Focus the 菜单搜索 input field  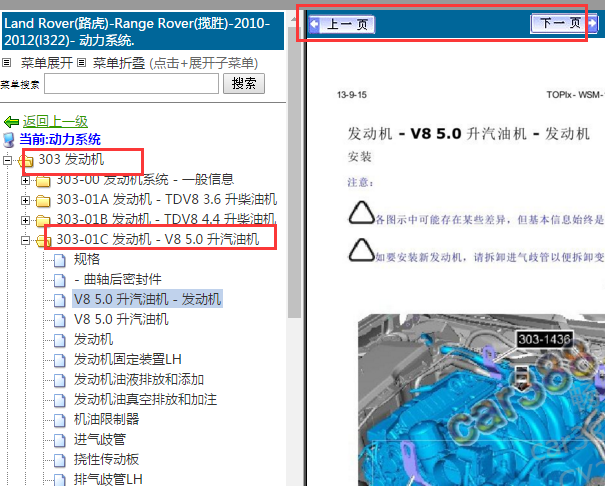tap(132, 83)
